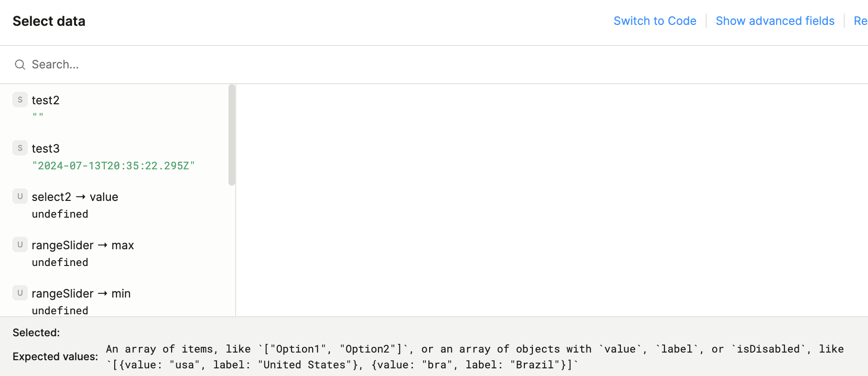
Task: Choose select2 → value entry
Action: click(75, 197)
